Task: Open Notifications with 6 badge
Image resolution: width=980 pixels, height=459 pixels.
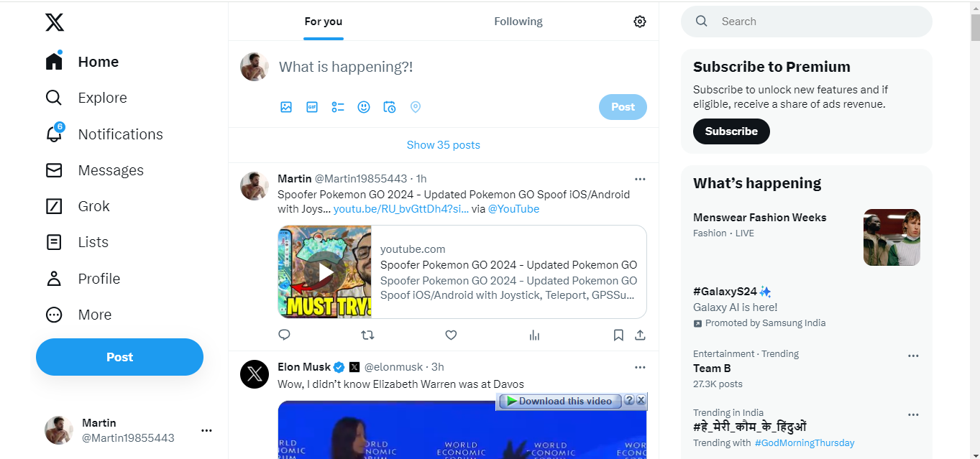Action: point(104,134)
